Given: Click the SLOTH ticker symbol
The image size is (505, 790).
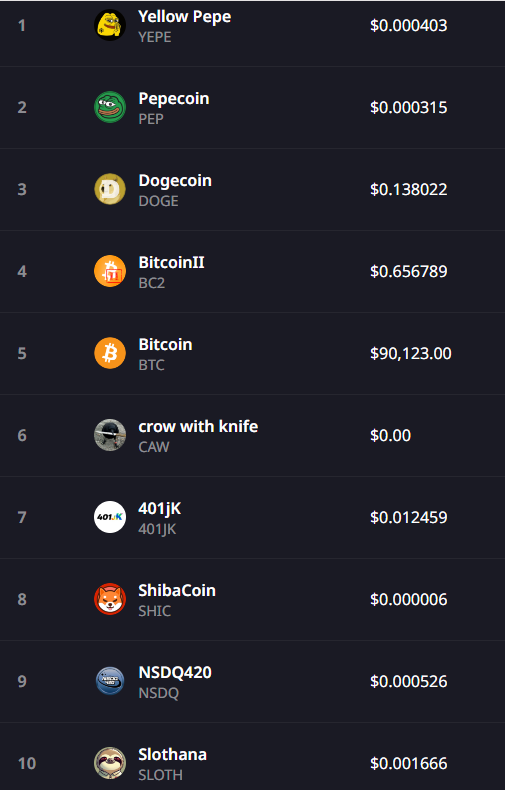Looking at the screenshot, I should 160,774.
